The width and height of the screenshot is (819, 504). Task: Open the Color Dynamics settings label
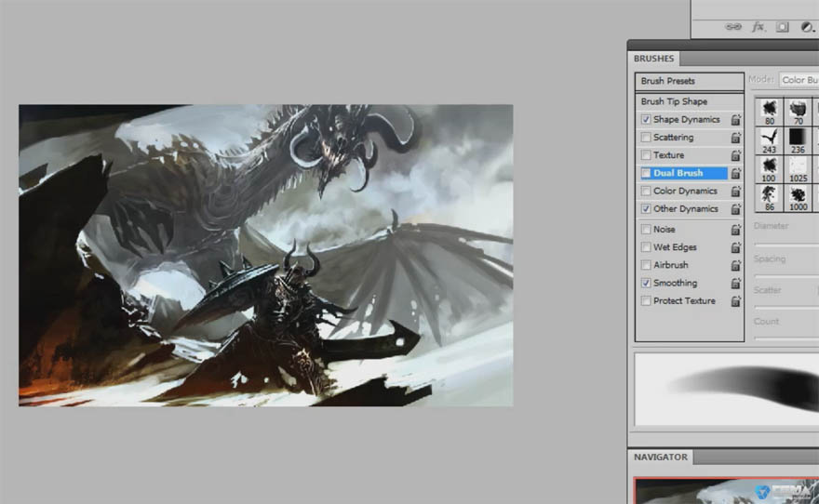(x=685, y=191)
